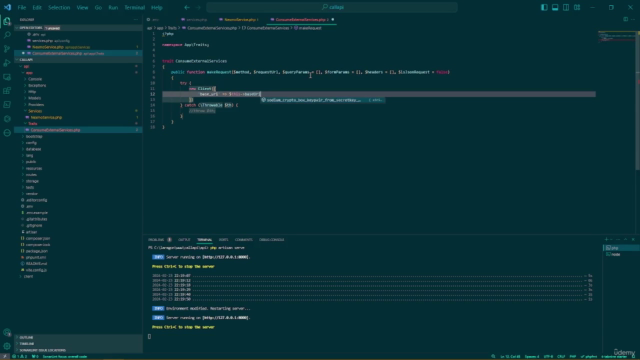Switch to the Problems panel tab
This screenshot has height=360, width=640.
pos(156,240)
